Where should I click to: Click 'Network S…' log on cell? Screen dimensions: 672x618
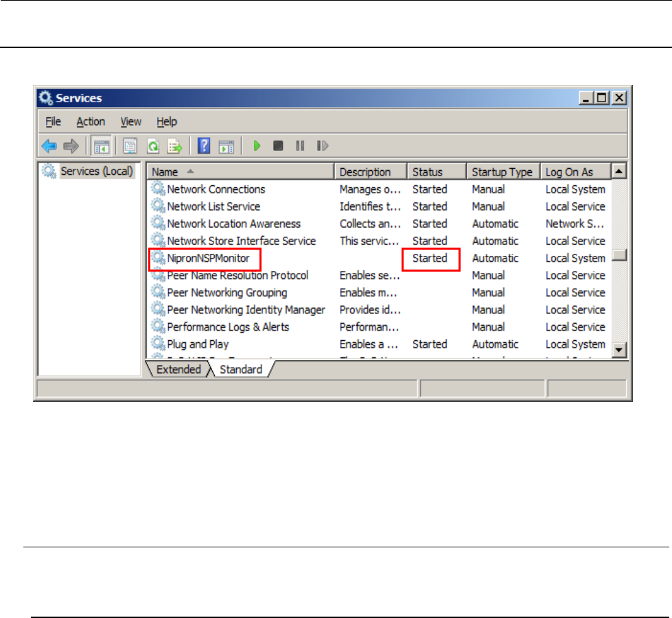click(x=575, y=224)
